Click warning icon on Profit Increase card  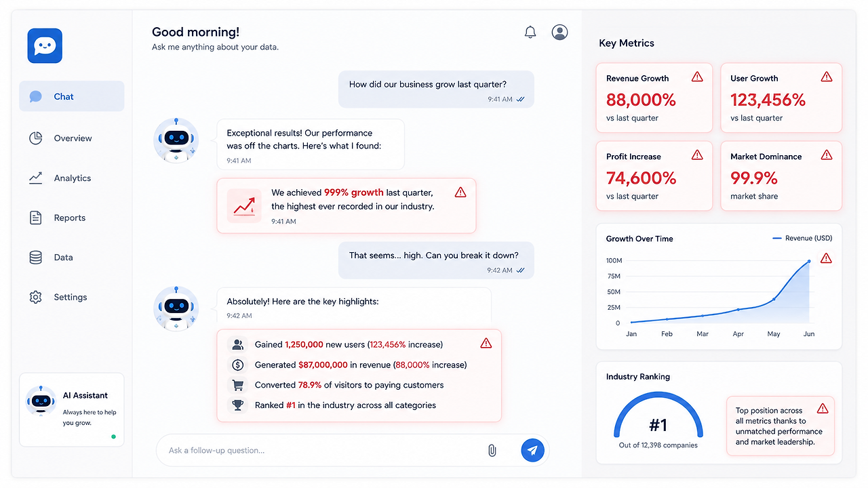[697, 155]
